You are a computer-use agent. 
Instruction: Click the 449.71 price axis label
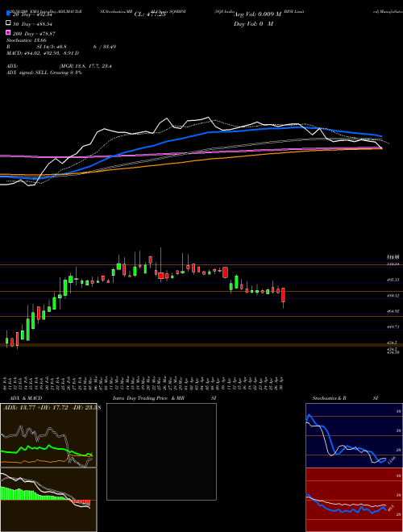(x=394, y=326)
